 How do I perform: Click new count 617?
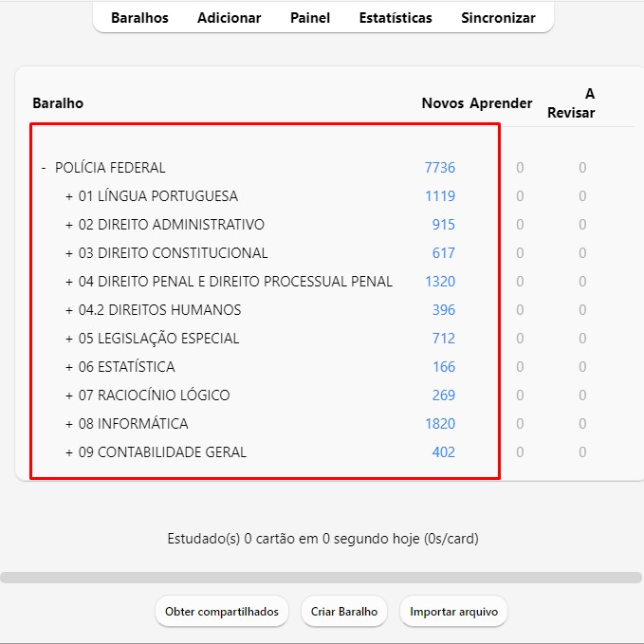point(444,252)
